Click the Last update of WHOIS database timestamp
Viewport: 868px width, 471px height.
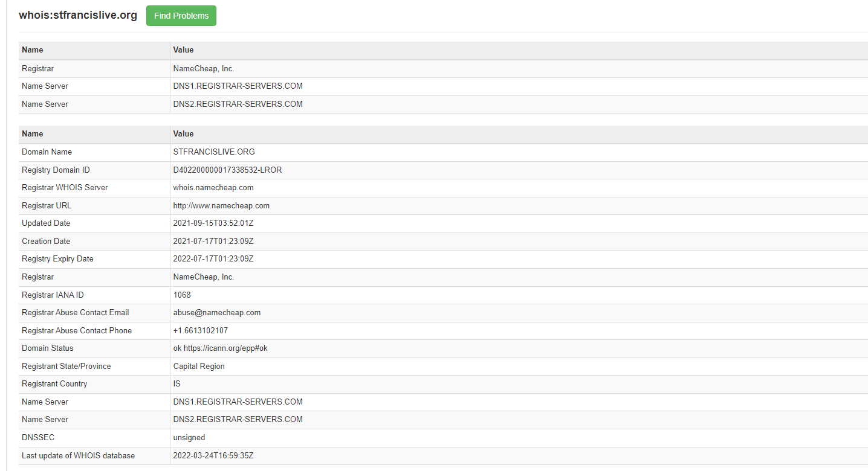click(213, 455)
